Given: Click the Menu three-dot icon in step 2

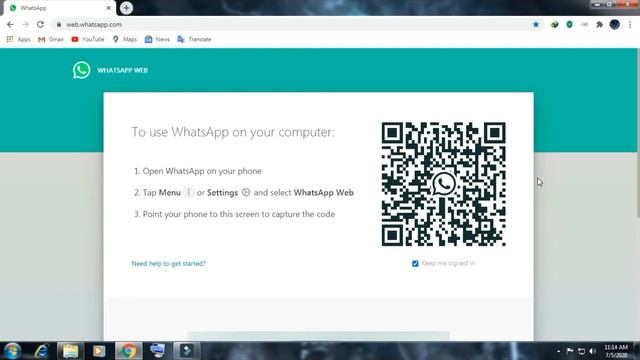Looking at the screenshot, I should coord(189,192).
